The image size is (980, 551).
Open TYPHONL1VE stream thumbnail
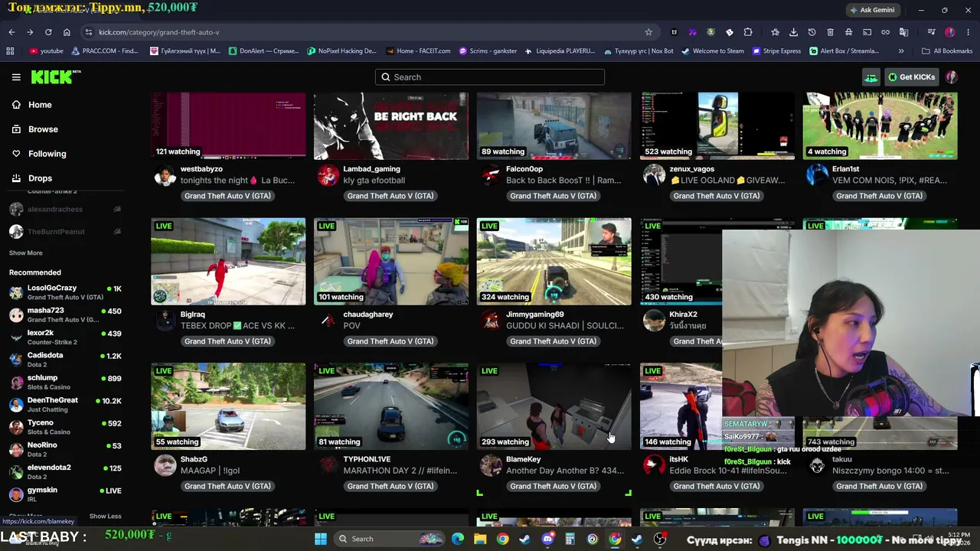(391, 406)
